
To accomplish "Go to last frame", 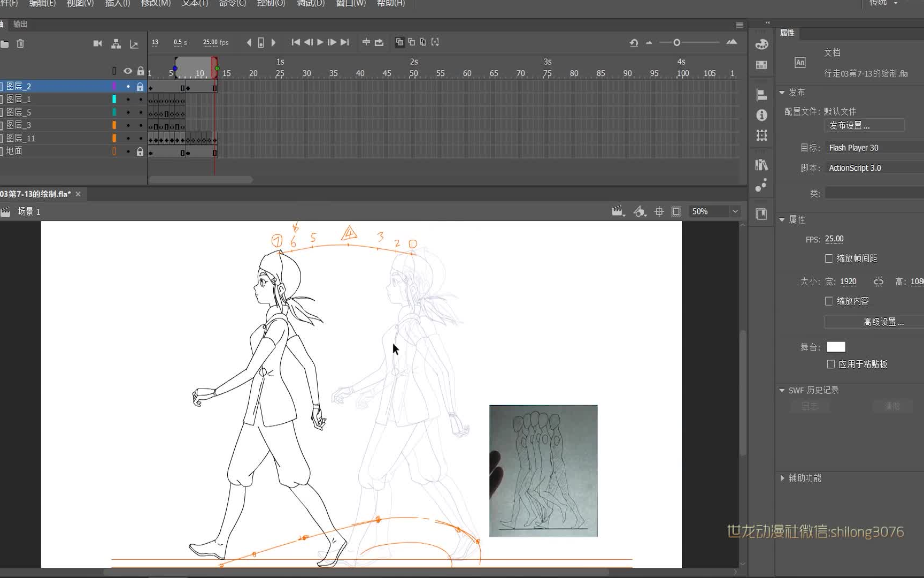I will pyautogui.click(x=345, y=42).
